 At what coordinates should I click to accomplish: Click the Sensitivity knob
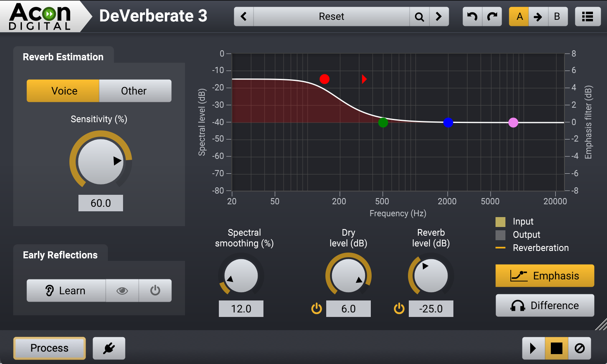(x=100, y=161)
